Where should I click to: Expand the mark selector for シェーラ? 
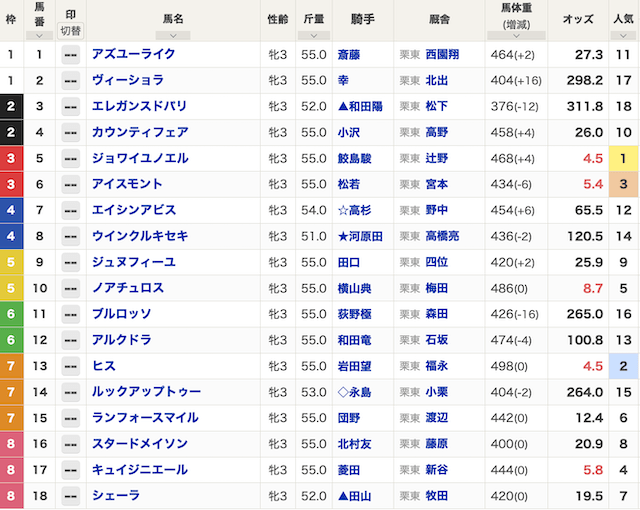[70, 497]
